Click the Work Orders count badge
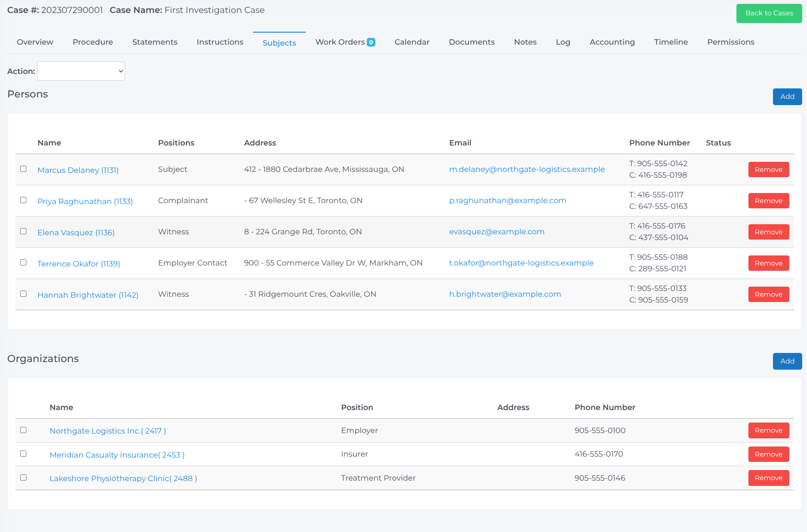 click(371, 42)
